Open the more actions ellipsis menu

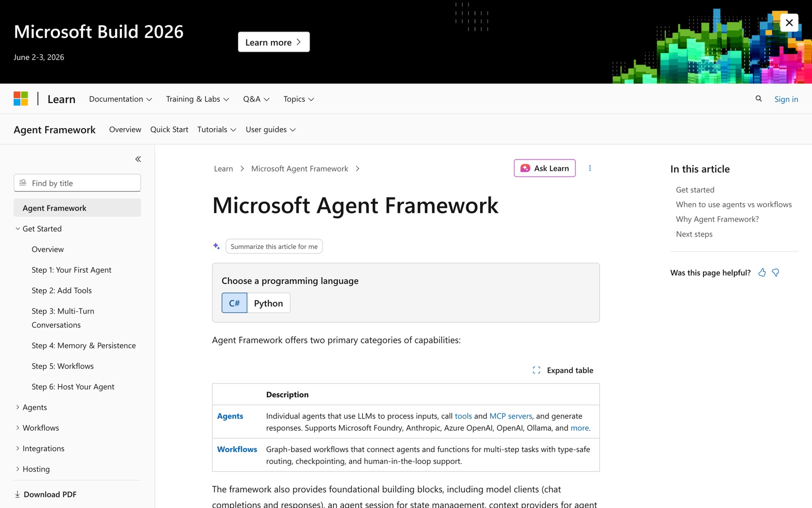590,168
